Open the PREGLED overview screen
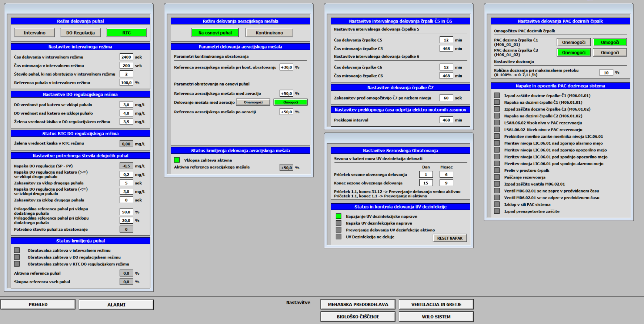Screen dimensions: 644x324 pyautogui.click(x=38, y=304)
